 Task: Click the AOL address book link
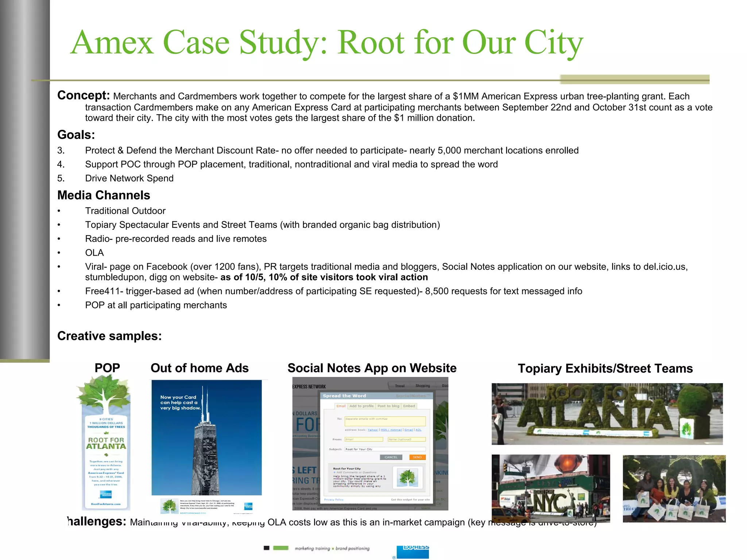418,430
